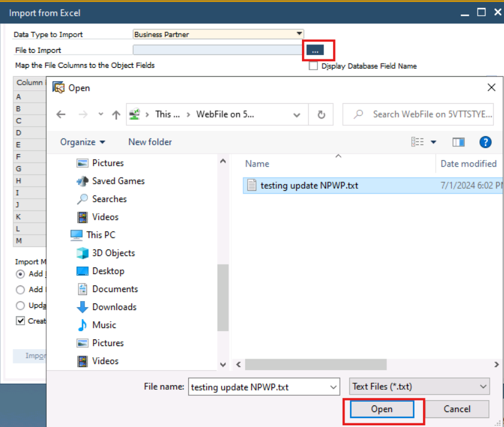Click the Cancel button
504x427 pixels.
click(457, 409)
